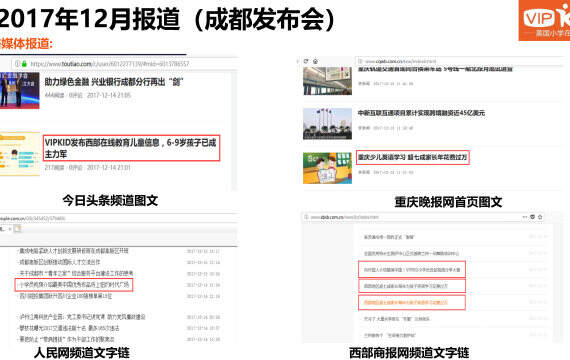Click the bookmark star in the xbsb browser
Viewport: 570px width, 360px height.
click(x=540, y=217)
